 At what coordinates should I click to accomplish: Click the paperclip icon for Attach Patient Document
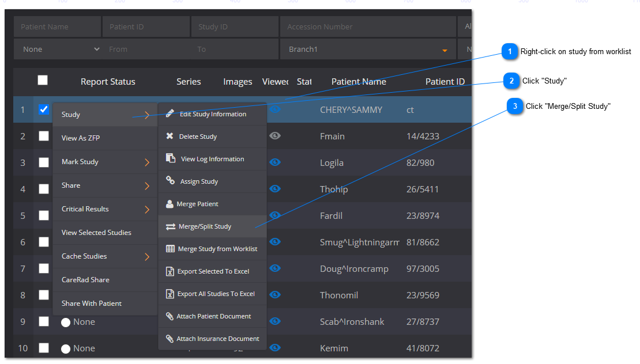pos(170,316)
